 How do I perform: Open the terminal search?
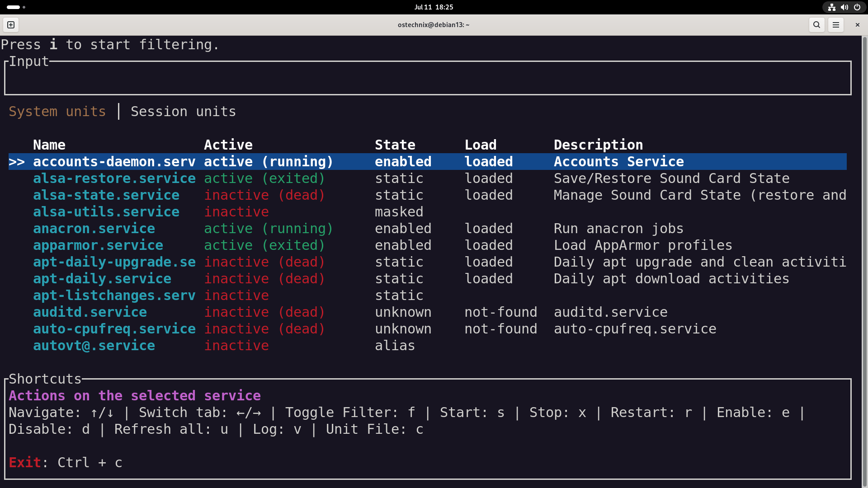[x=817, y=25]
